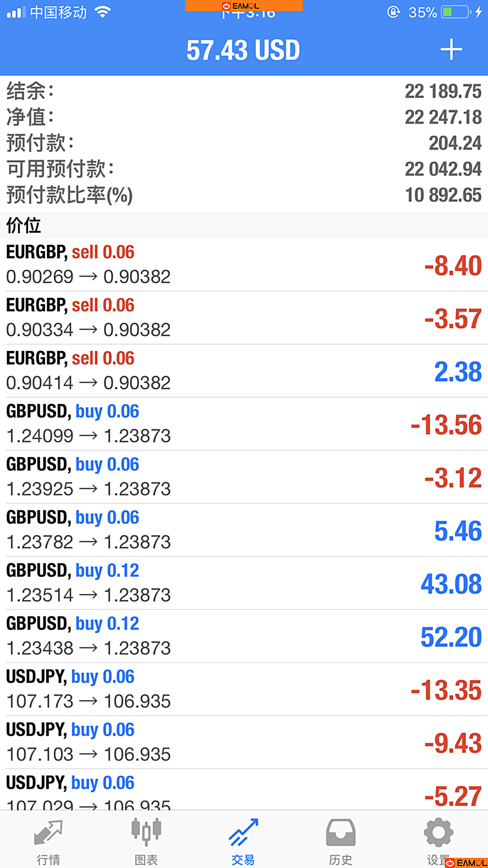This screenshot has width=488, height=868.
Task: Tap the plus icon for new order
Action: click(x=451, y=50)
